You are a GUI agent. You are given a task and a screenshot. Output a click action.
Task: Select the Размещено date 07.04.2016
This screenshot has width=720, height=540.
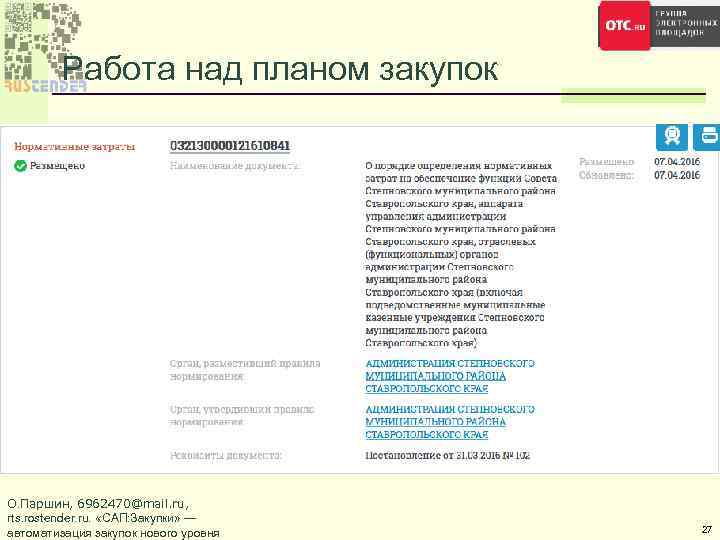(x=677, y=162)
